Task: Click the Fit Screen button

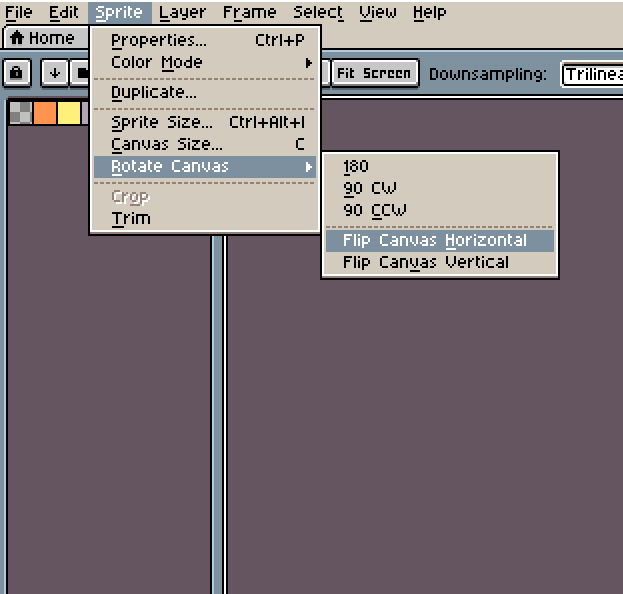Action: [375, 73]
